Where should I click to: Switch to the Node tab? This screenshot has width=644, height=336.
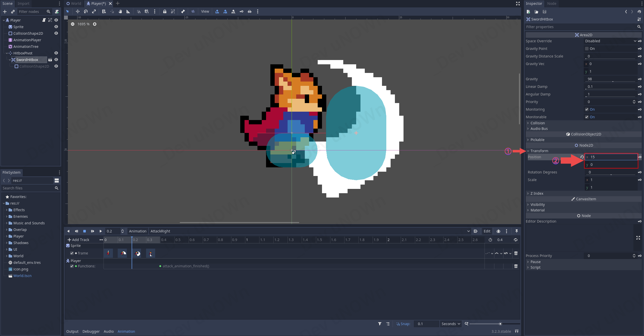pos(552,4)
